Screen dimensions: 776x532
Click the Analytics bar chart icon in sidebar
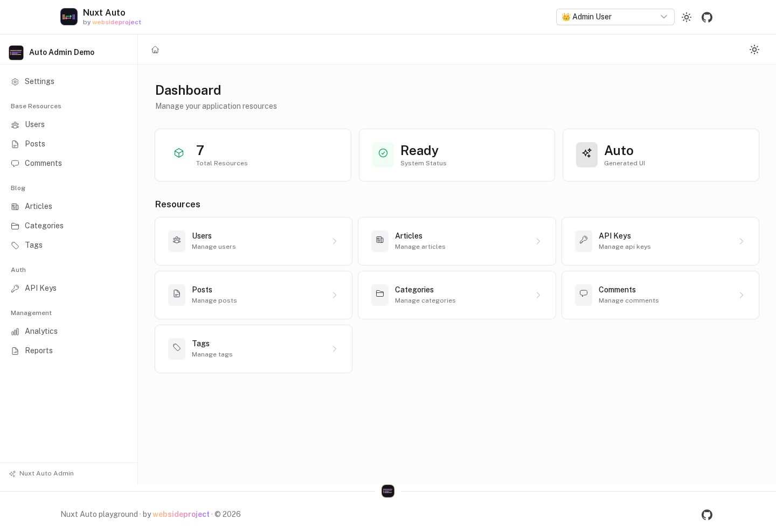click(15, 332)
